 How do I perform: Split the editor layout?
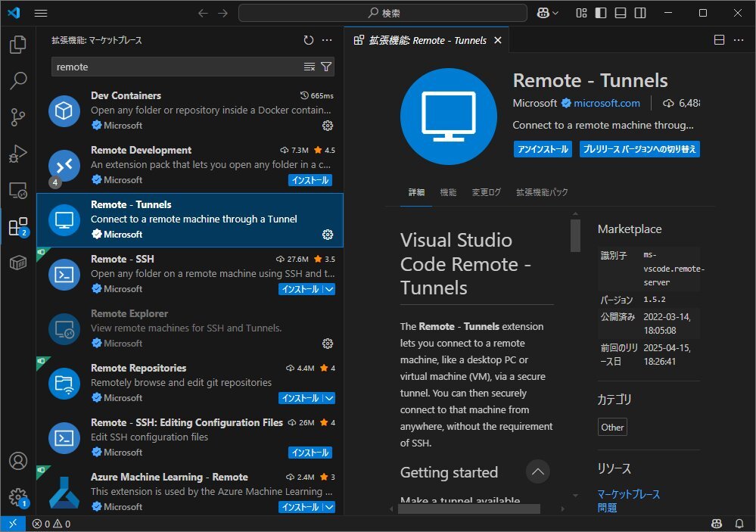[x=719, y=40]
